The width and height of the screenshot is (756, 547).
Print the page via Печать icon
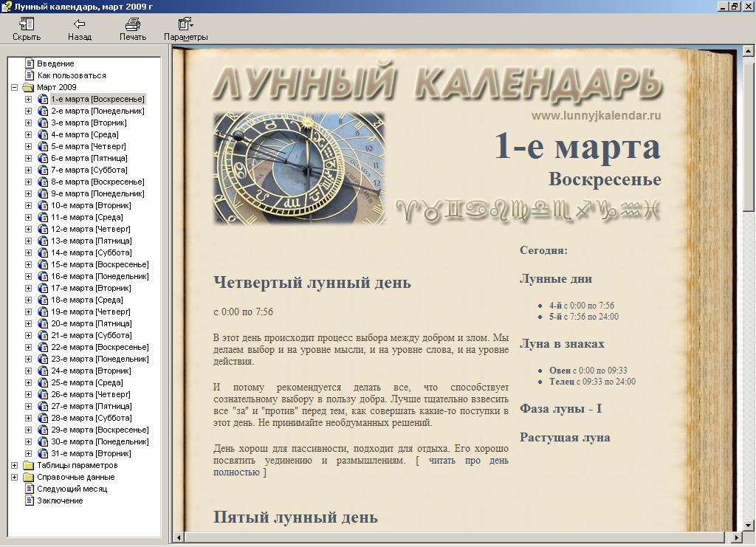tap(133, 24)
